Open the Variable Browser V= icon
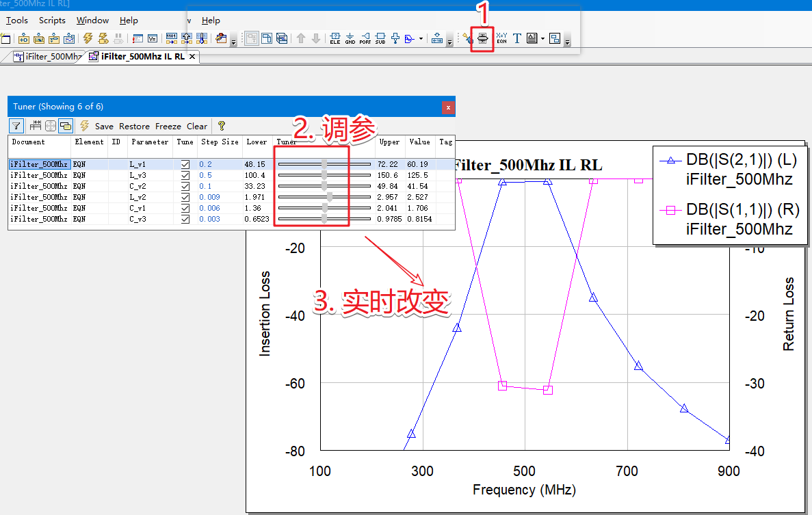Screen dimensions: 812x515 153,38
